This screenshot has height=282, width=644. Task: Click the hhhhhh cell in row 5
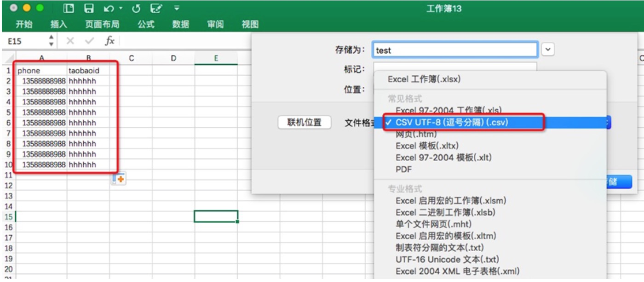pyautogui.click(x=88, y=112)
